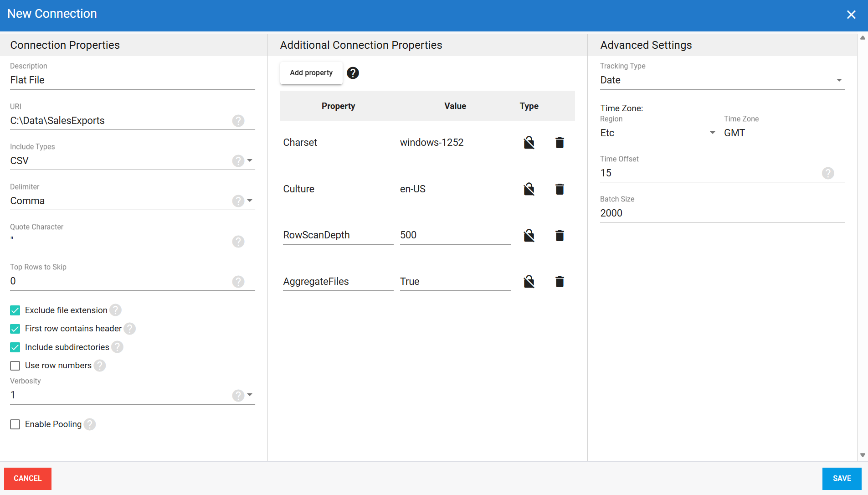Screen dimensions: 868x495
Task: Click the scrollbar down arrow
Action: (x=863, y=455)
